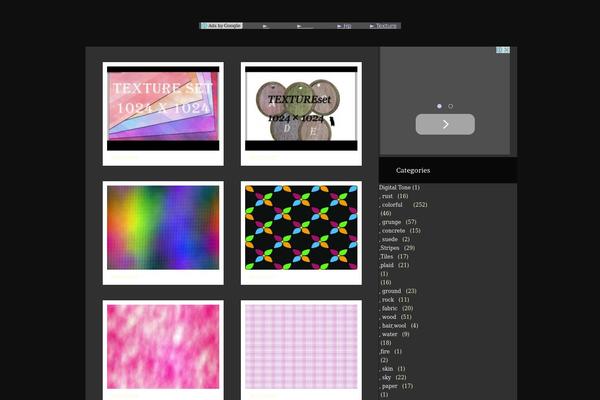Screen dimensions: 600x400
Task: Open the skin (1) category
Action: click(393, 369)
